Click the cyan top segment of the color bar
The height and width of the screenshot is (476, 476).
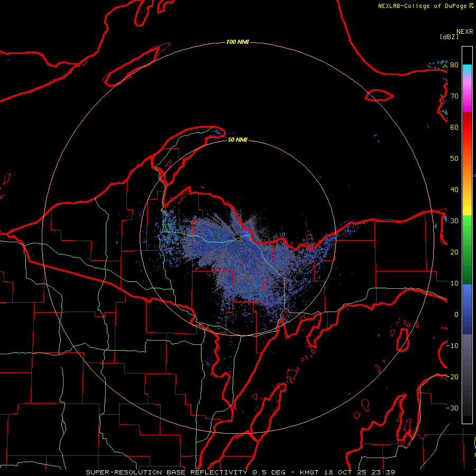[467, 69]
